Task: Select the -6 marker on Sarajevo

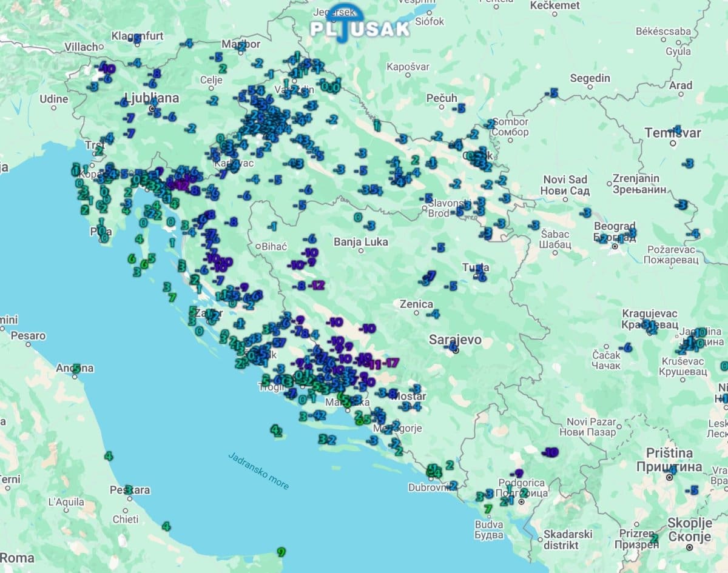Action: [x=452, y=347]
